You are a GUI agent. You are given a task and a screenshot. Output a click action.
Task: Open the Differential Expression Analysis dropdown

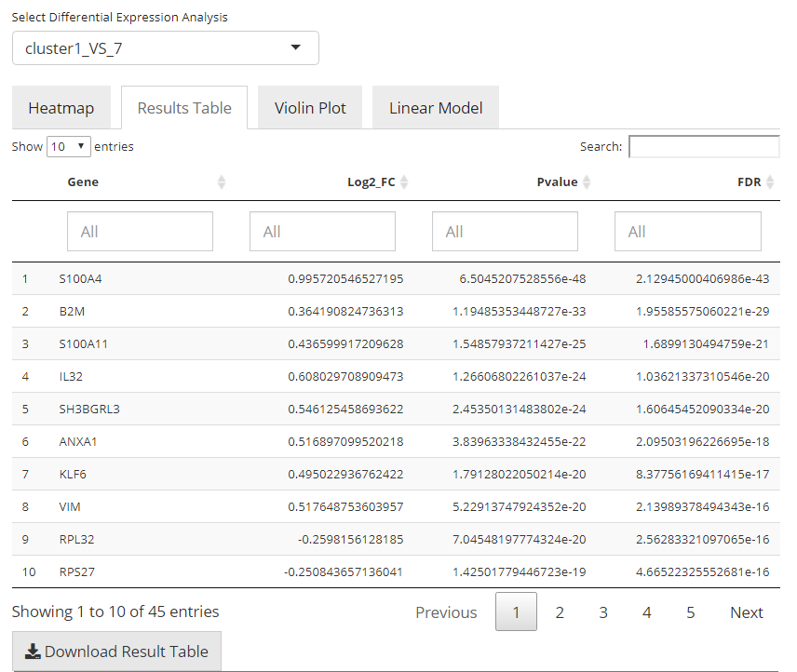point(166,48)
